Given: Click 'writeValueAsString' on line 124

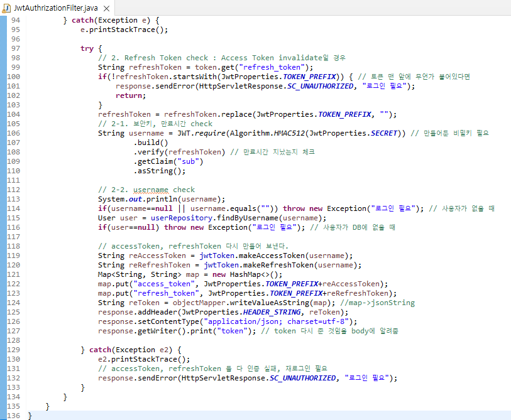Looking at the screenshot, I should 269,303.
